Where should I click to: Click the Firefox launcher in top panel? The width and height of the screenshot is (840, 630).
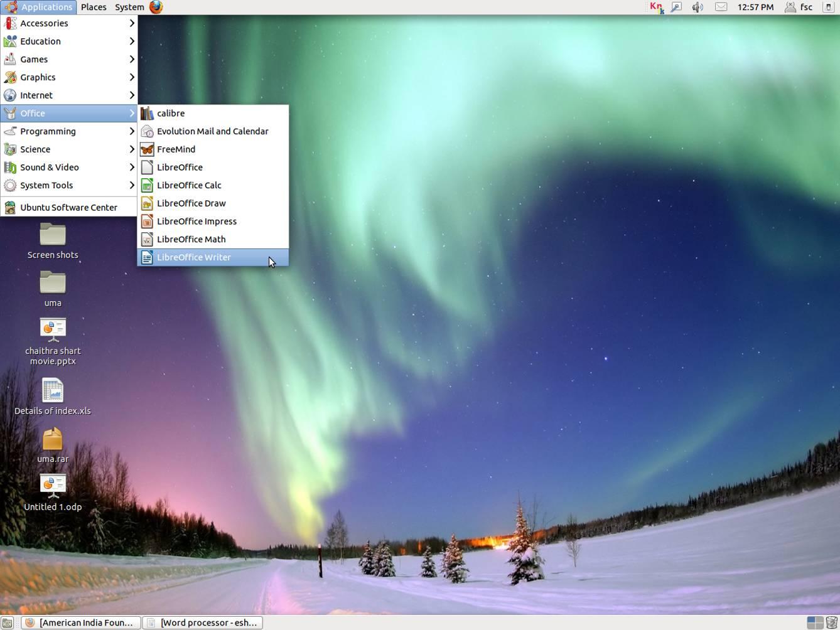tap(156, 7)
